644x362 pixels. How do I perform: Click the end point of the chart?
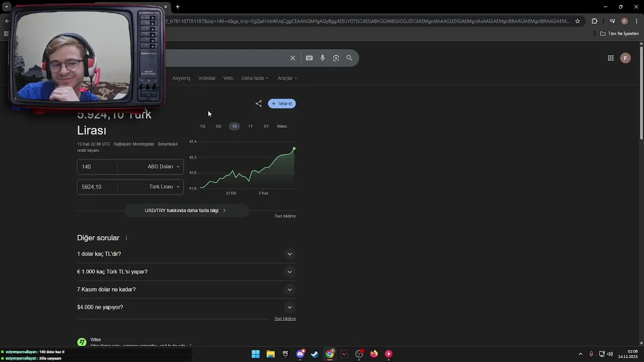click(294, 149)
